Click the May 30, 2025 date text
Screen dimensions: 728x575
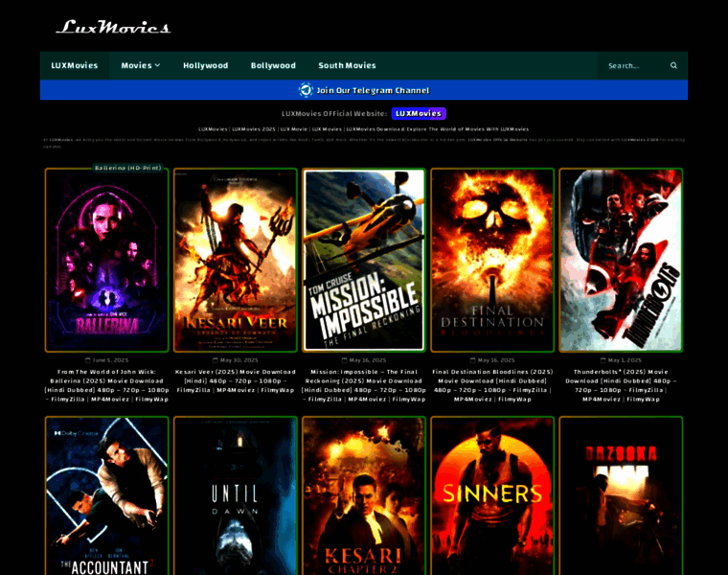coord(239,360)
